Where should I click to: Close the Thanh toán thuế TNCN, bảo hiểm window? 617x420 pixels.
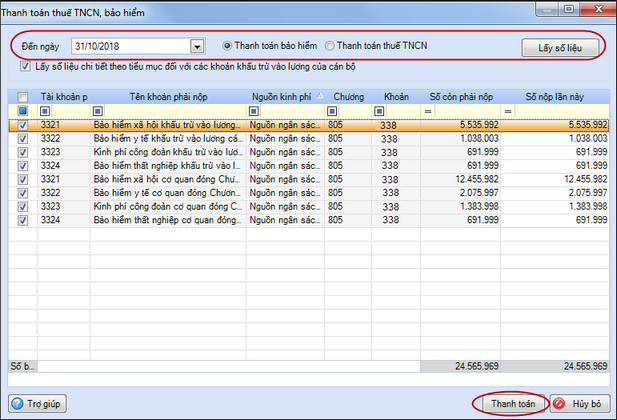pyautogui.click(x=598, y=9)
